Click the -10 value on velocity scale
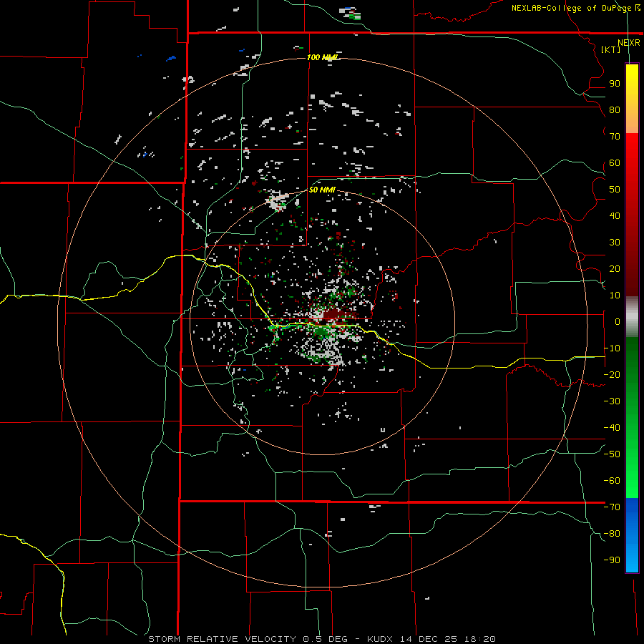 coord(612,348)
